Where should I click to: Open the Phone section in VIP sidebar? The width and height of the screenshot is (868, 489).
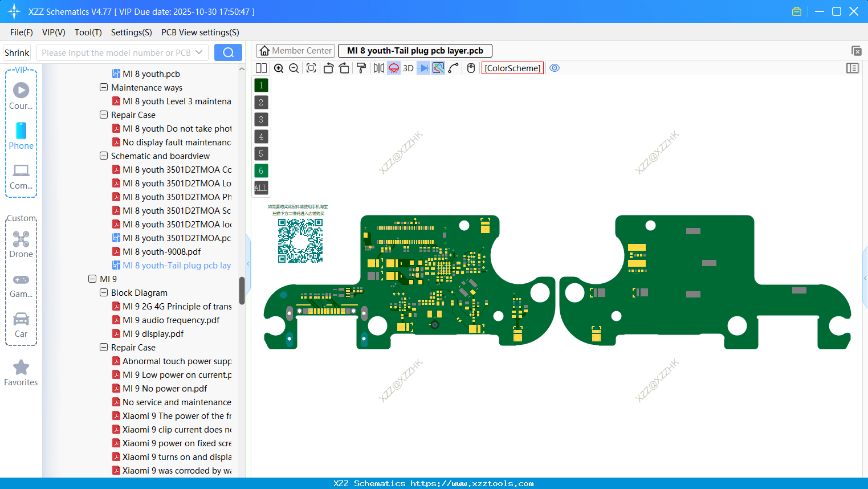[x=21, y=137]
